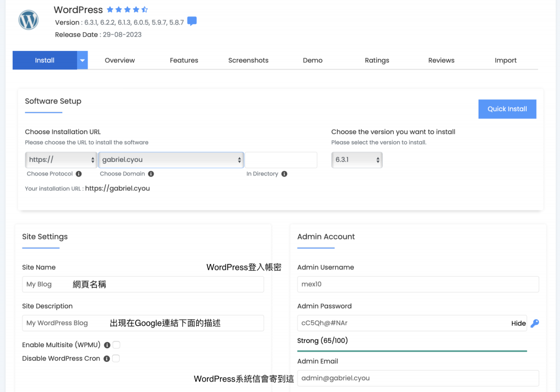Click the star rating next to WordPress
This screenshot has width=560, height=392.
(127, 10)
